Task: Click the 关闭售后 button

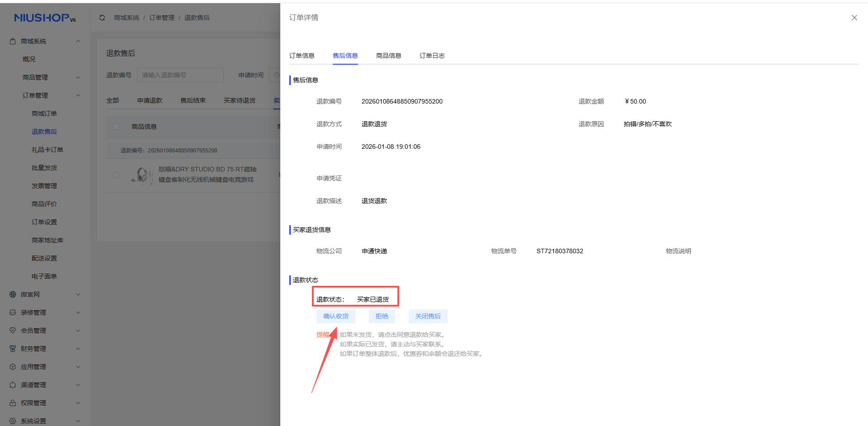Action: coord(428,316)
